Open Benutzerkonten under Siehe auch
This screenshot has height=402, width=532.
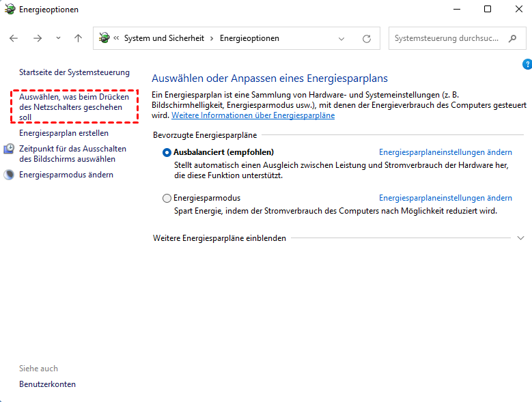[x=48, y=384]
